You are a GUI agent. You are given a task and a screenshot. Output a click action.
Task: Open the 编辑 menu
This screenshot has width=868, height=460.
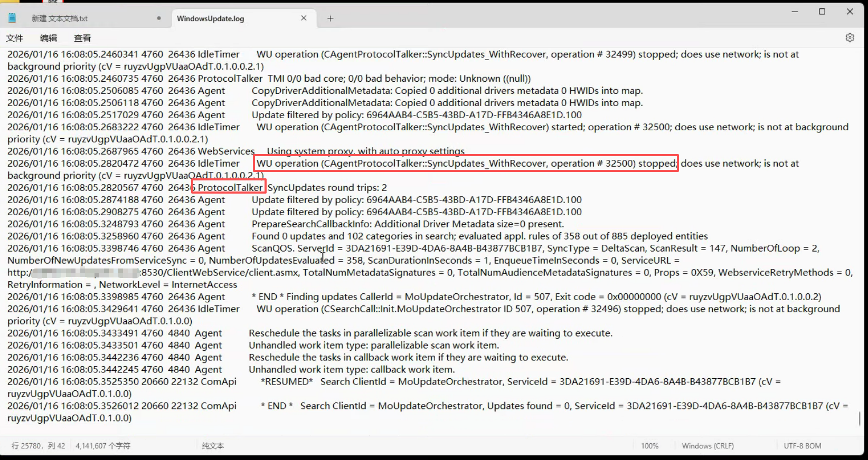point(49,38)
